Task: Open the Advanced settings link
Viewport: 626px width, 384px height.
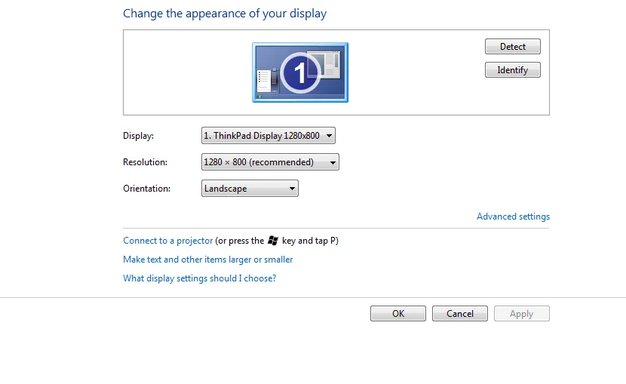Action: 513,216
